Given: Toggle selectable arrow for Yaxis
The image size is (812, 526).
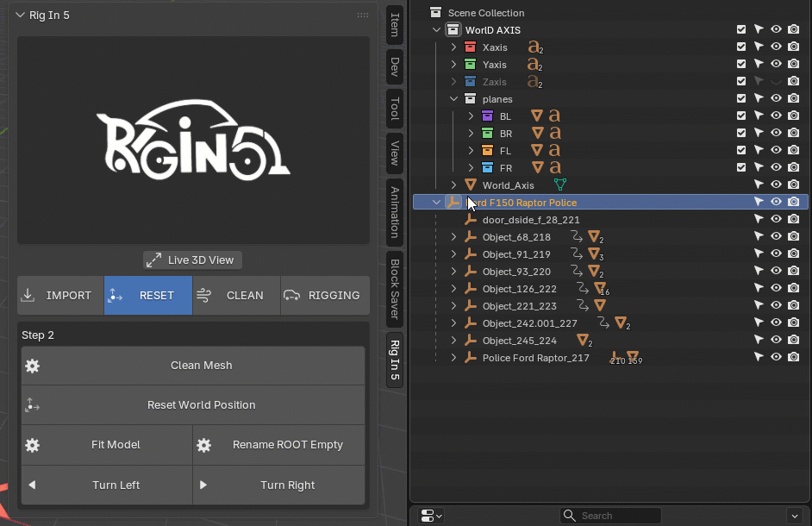Looking at the screenshot, I should click(x=759, y=64).
